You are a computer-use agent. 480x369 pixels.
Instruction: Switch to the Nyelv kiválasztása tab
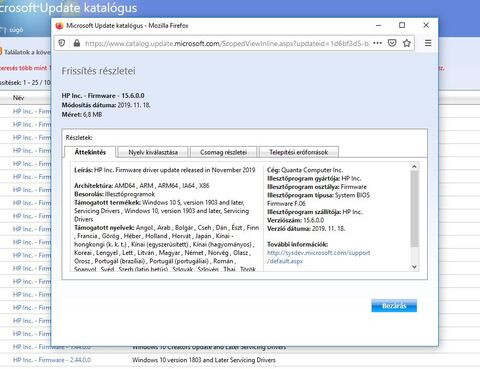click(x=153, y=152)
